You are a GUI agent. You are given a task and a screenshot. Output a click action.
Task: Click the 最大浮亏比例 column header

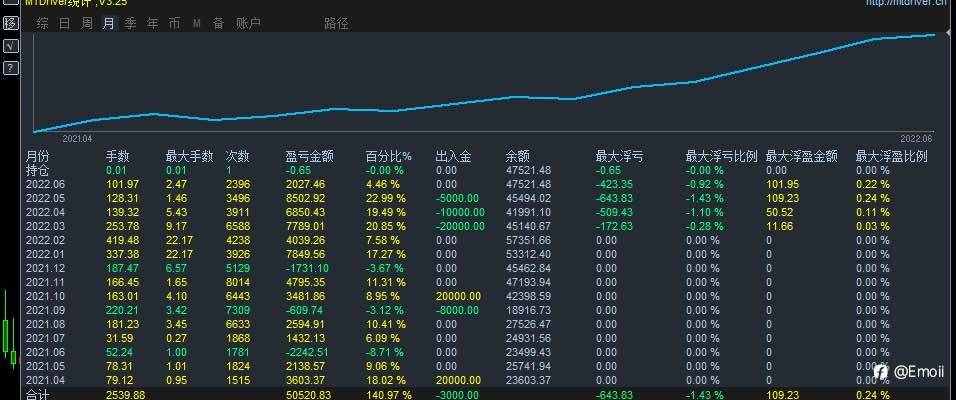[x=721, y=157]
